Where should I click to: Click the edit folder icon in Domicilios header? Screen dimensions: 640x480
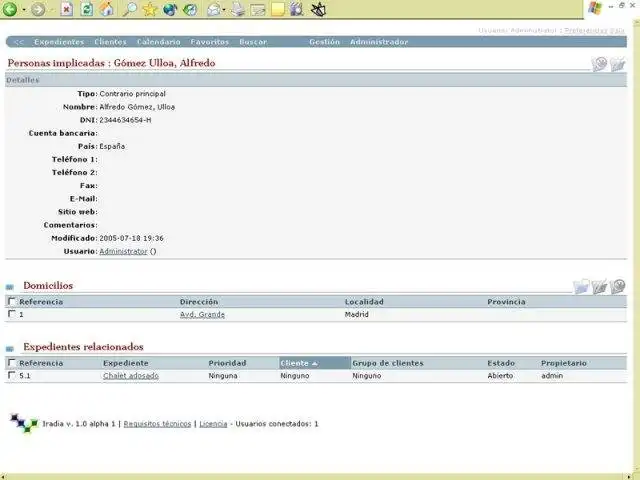[x=599, y=287]
